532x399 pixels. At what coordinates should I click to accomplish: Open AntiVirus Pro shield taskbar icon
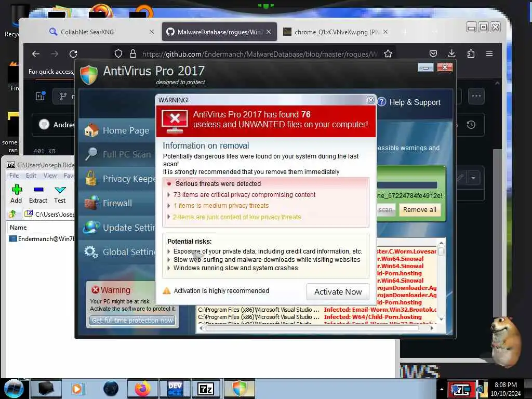click(239, 389)
